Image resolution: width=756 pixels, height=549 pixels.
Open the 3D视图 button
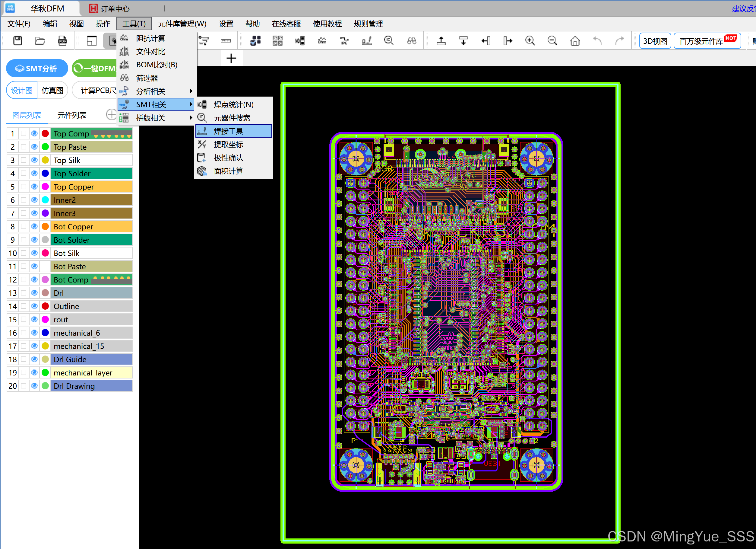coord(655,41)
